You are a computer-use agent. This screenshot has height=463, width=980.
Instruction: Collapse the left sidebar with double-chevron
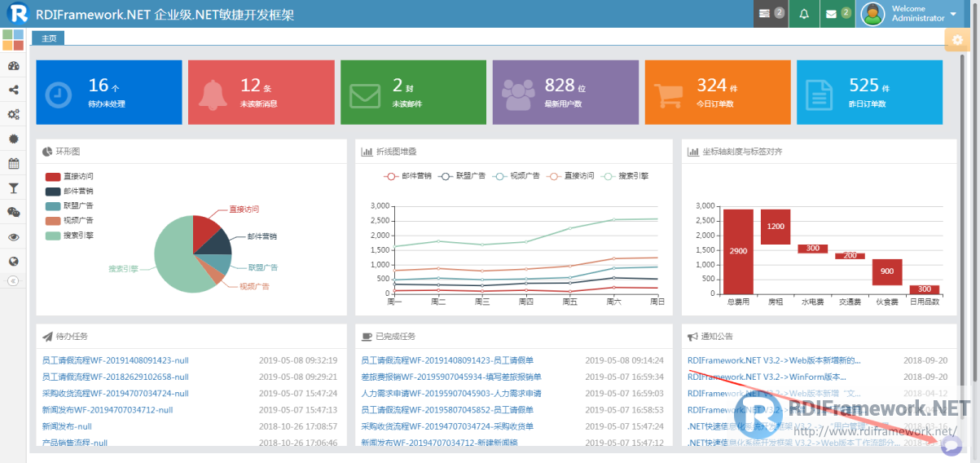pyautogui.click(x=13, y=280)
